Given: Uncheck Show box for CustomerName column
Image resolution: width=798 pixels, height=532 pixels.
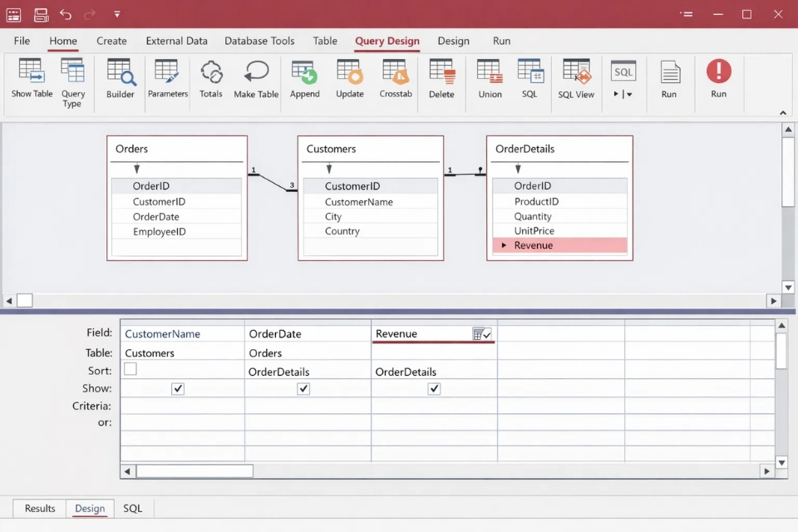Looking at the screenshot, I should pos(178,389).
